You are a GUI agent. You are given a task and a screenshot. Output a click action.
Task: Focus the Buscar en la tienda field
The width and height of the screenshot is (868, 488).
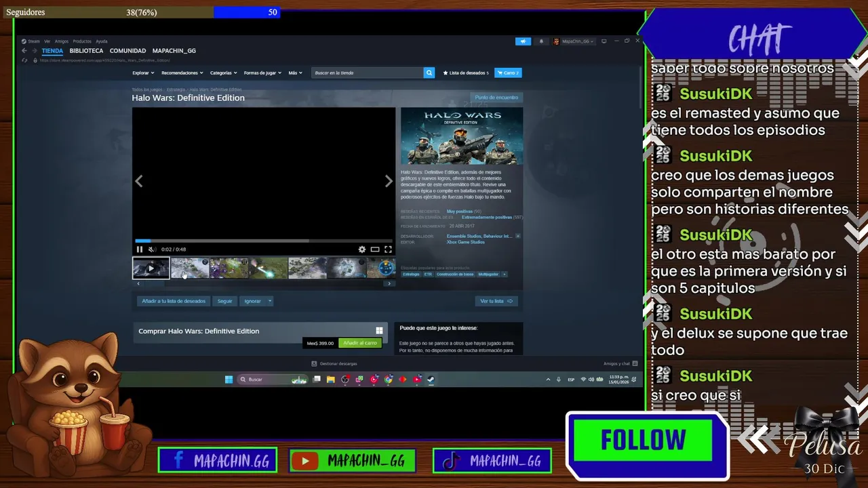click(368, 73)
